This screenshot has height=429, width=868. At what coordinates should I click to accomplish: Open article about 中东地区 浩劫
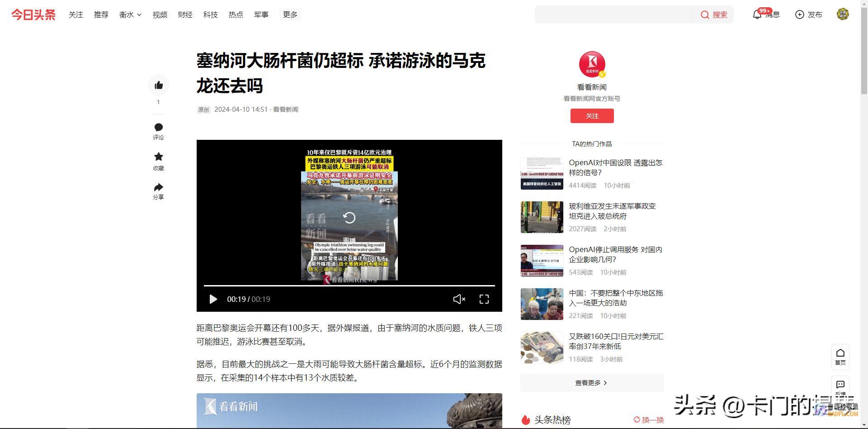pos(616,298)
